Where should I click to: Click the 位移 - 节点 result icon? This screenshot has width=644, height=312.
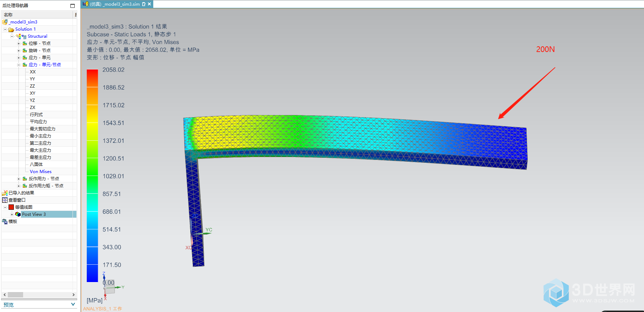coord(25,43)
